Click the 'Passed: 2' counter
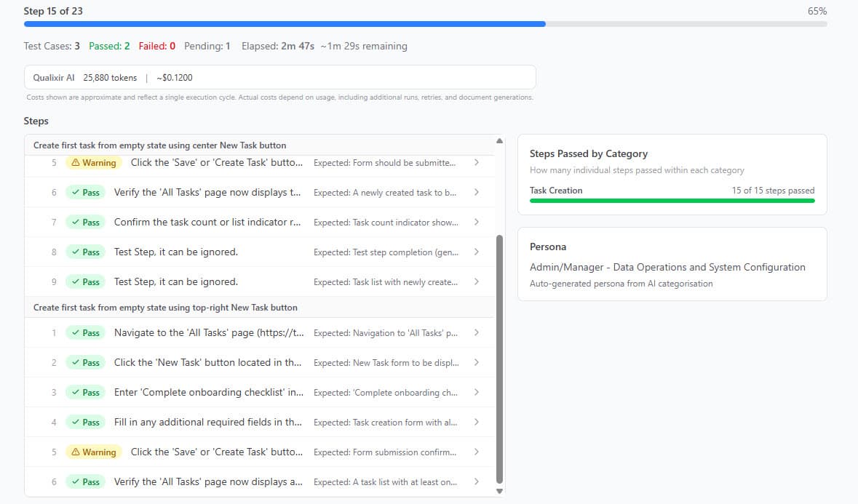The height and width of the screenshot is (504, 858). tap(109, 46)
